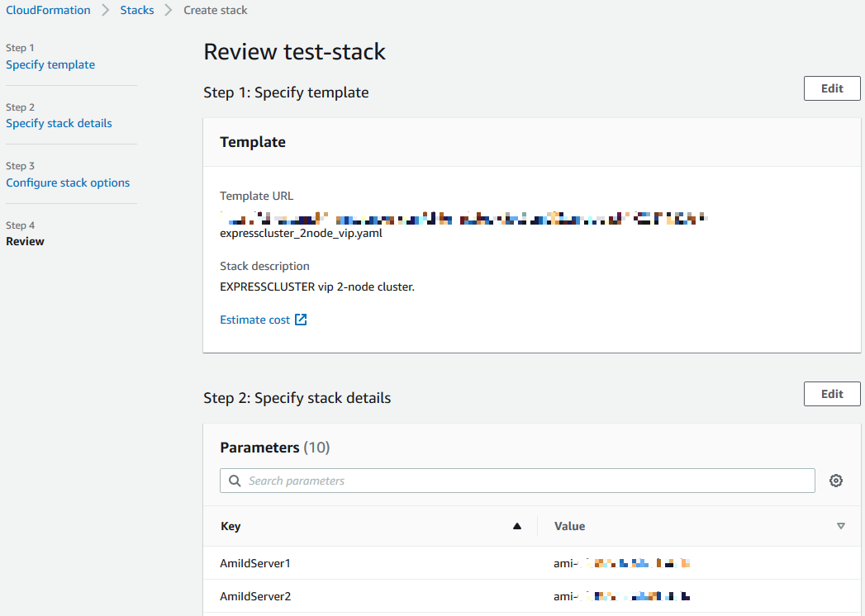Expand sorting options via the Key header arrow
This screenshot has width=865, height=616.
(x=517, y=525)
